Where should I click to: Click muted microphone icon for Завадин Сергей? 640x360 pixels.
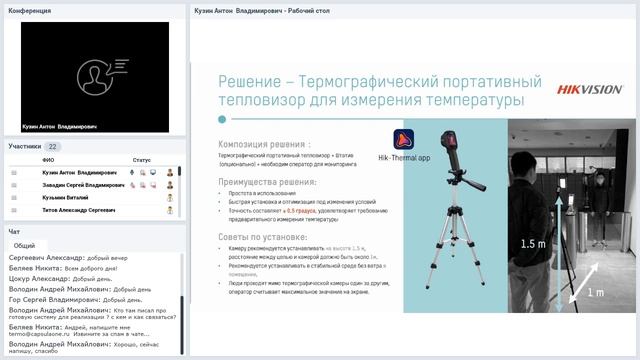click(132, 185)
